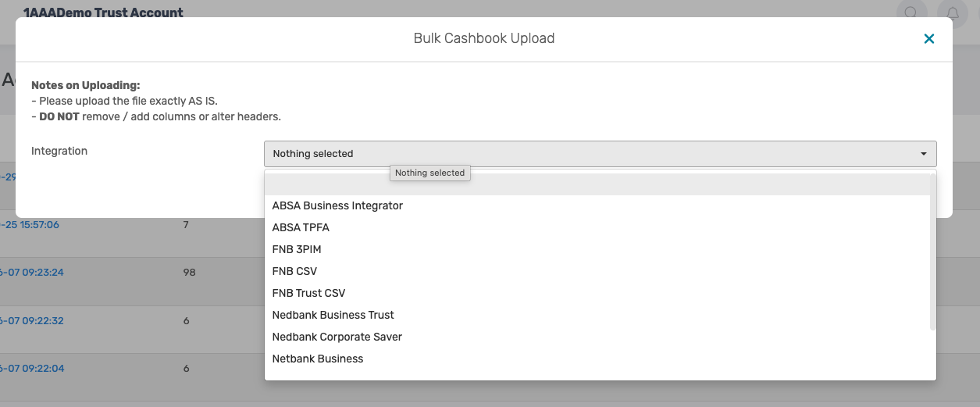Select ABSA Business Integrator option
Image resolution: width=980 pixels, height=407 pixels.
(x=597, y=205)
